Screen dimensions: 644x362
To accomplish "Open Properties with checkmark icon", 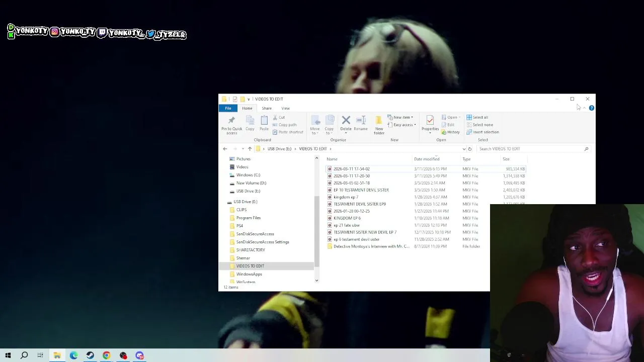I will 430,120.
